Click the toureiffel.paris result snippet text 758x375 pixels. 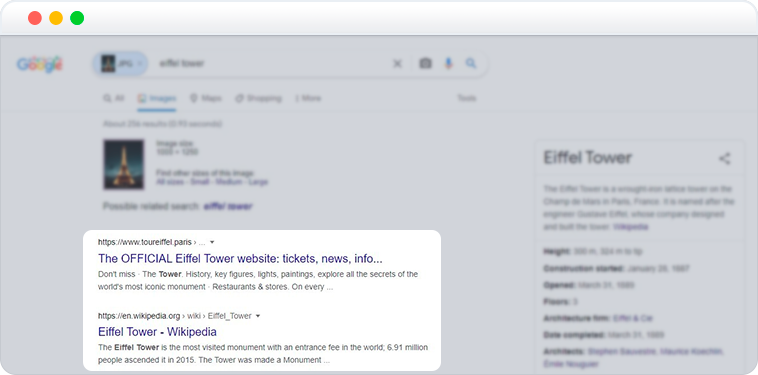(x=258, y=281)
